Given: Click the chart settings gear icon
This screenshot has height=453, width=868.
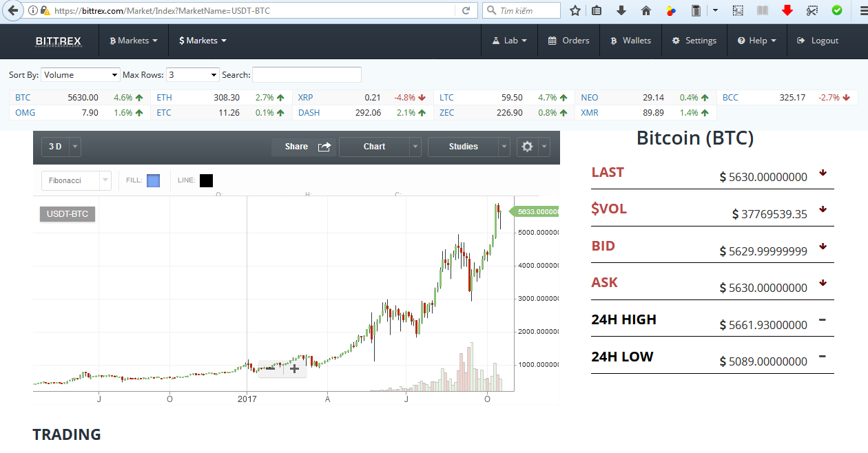Looking at the screenshot, I should (528, 147).
